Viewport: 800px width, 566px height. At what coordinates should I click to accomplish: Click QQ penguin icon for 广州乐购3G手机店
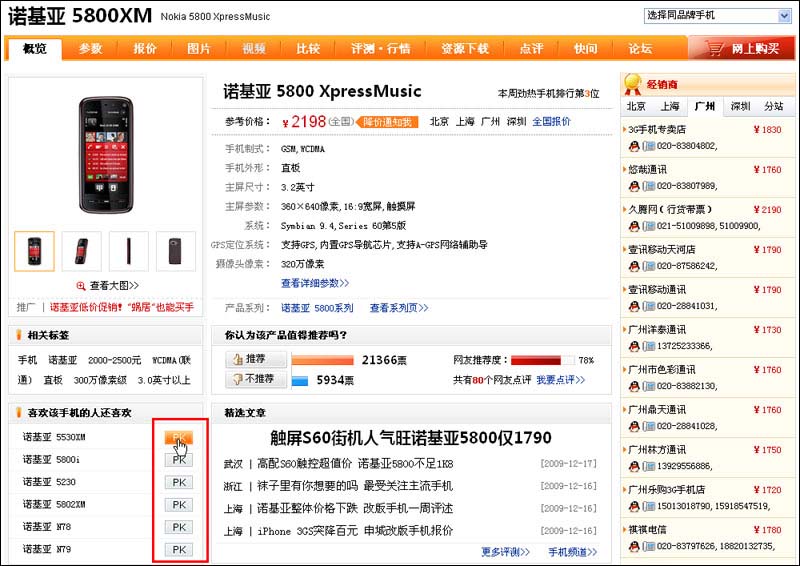click(634, 506)
